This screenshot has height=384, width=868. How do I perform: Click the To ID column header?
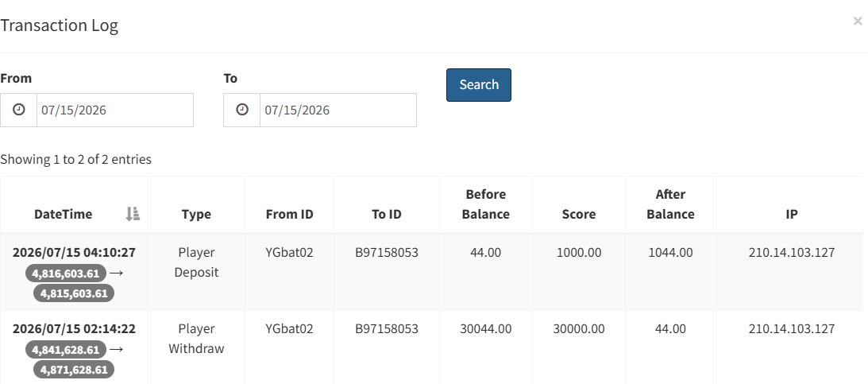click(387, 214)
